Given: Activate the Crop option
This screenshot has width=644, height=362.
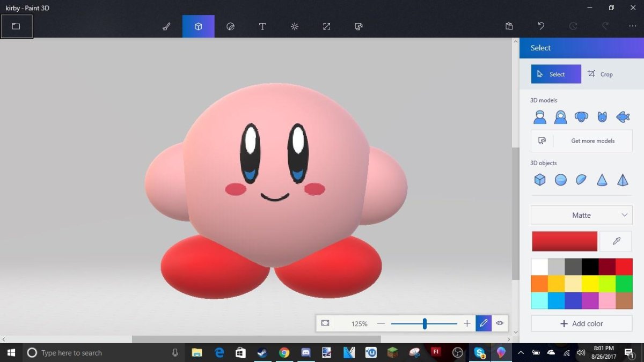Looking at the screenshot, I should click(600, 74).
